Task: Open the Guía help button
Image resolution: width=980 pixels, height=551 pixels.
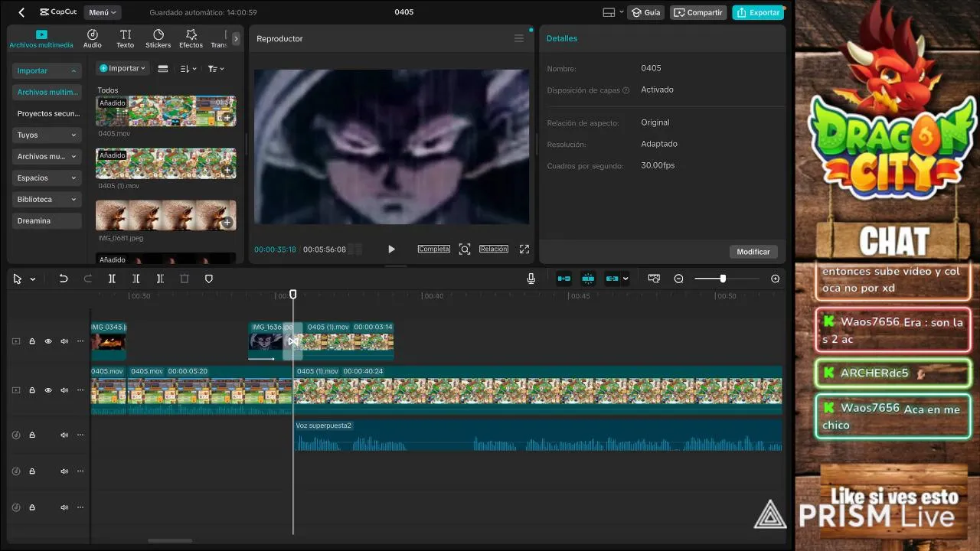Action: click(645, 12)
